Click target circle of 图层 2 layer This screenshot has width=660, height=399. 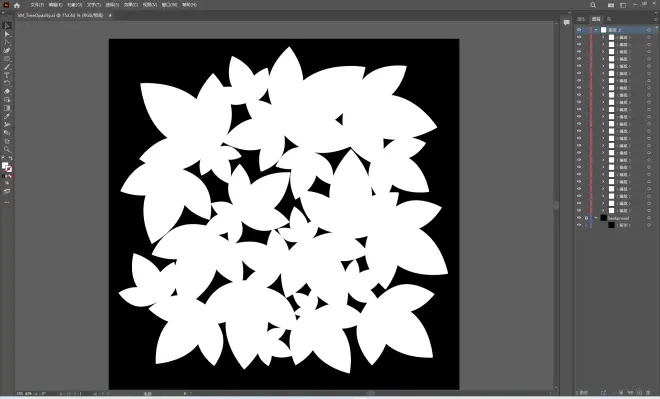649,30
